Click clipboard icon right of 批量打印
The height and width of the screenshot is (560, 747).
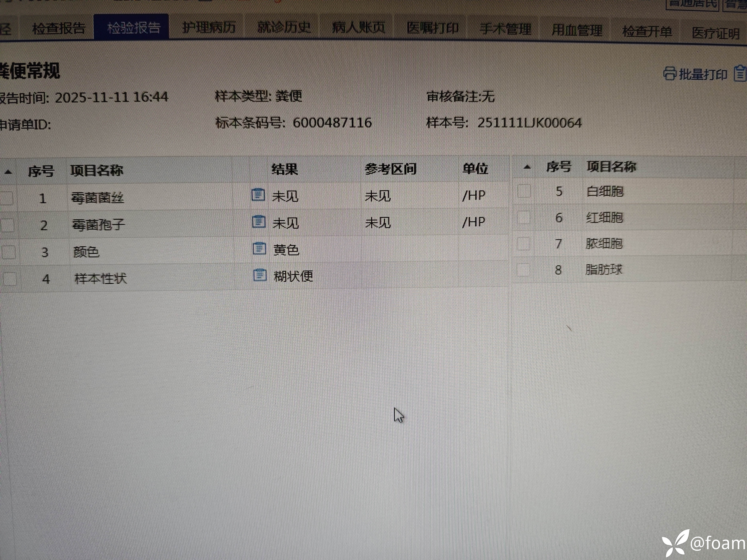(x=740, y=73)
